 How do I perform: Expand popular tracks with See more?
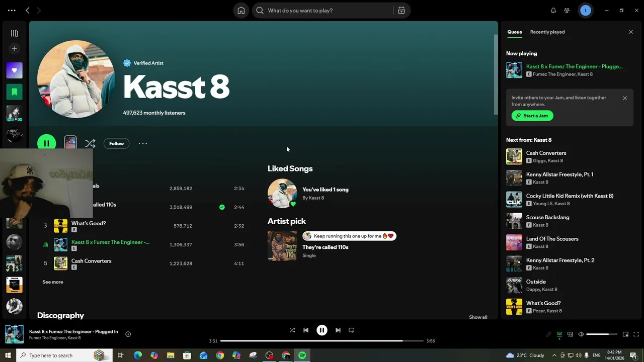coord(53,282)
